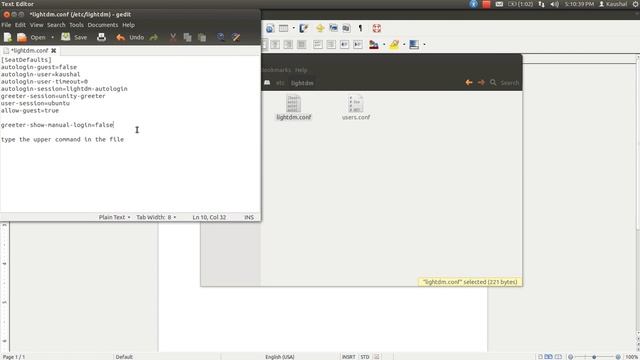640x360 pixels.
Task: Expand Background Color dropdown arrow in Writer
Action: (x=424, y=44)
